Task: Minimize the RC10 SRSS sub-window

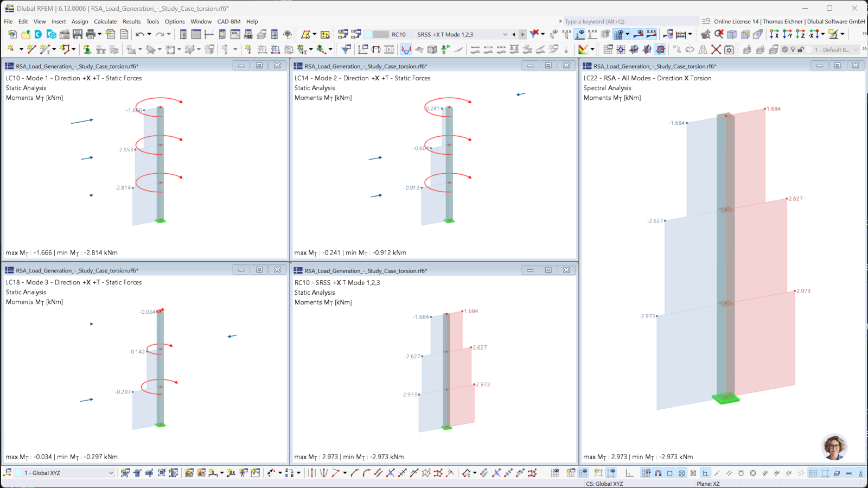Action: pyautogui.click(x=530, y=270)
